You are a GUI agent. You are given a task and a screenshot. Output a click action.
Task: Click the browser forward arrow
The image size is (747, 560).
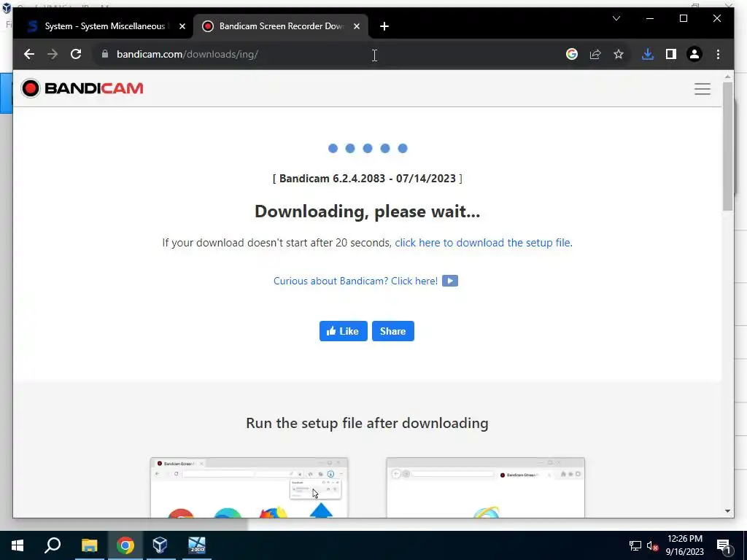[x=53, y=54]
